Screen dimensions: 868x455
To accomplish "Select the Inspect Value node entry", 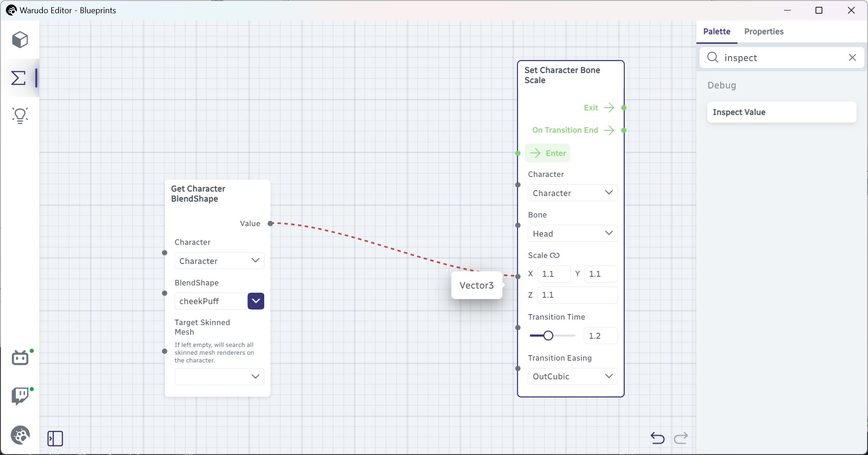I will pyautogui.click(x=782, y=112).
